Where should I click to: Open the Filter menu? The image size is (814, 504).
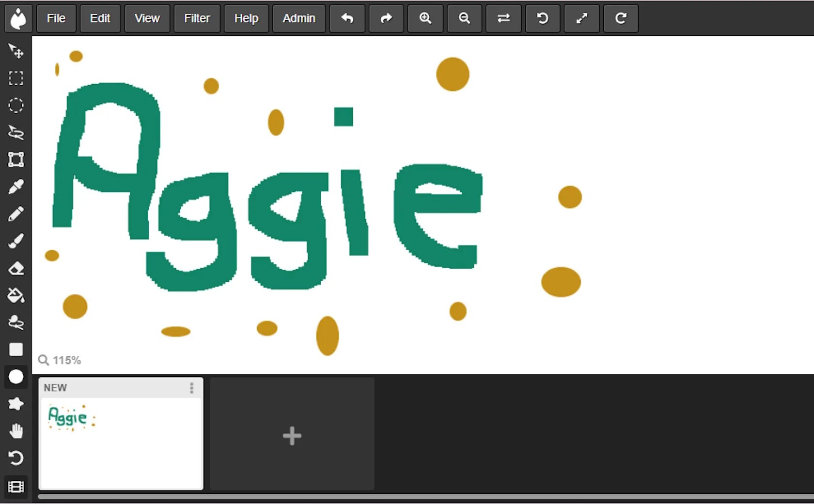click(x=196, y=18)
